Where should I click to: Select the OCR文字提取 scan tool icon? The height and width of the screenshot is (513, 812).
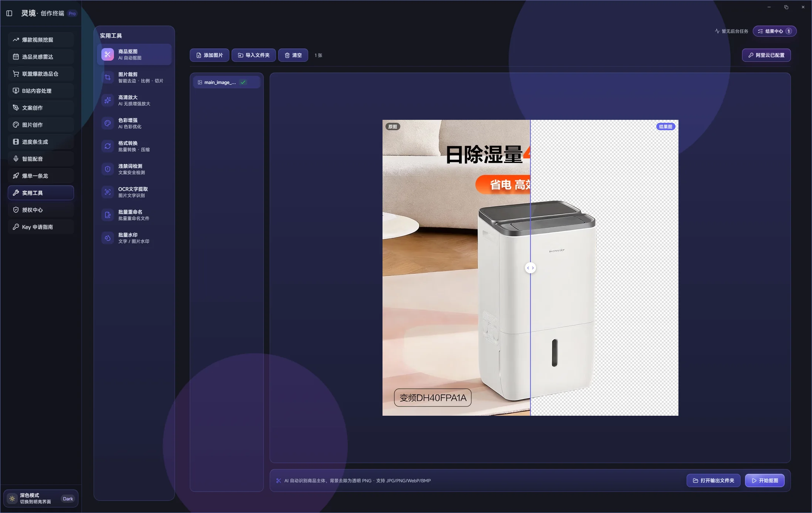[x=108, y=192]
